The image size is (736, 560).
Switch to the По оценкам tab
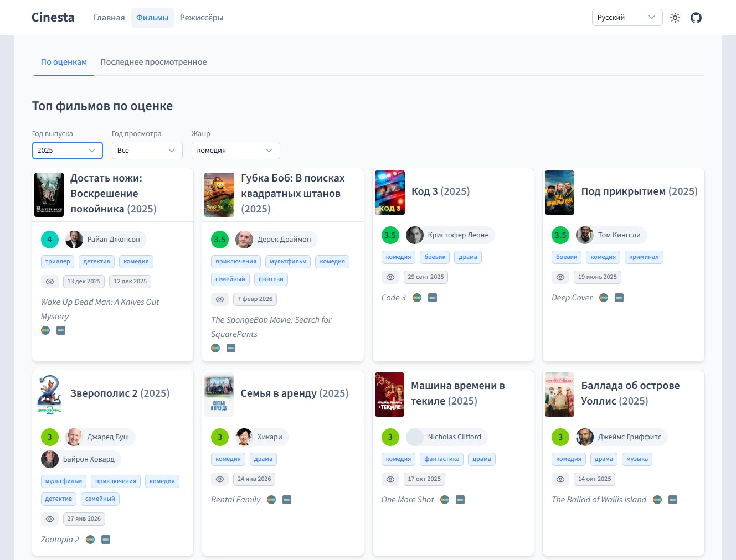[x=64, y=62]
